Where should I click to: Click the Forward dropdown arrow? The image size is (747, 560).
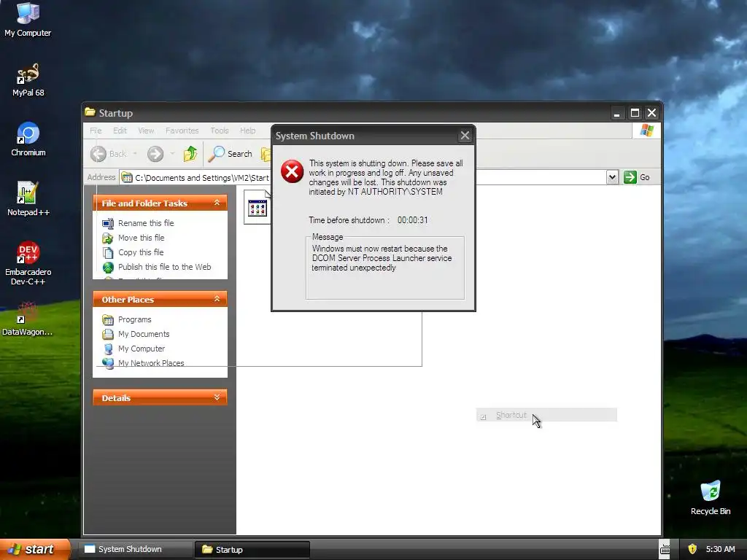tap(172, 154)
